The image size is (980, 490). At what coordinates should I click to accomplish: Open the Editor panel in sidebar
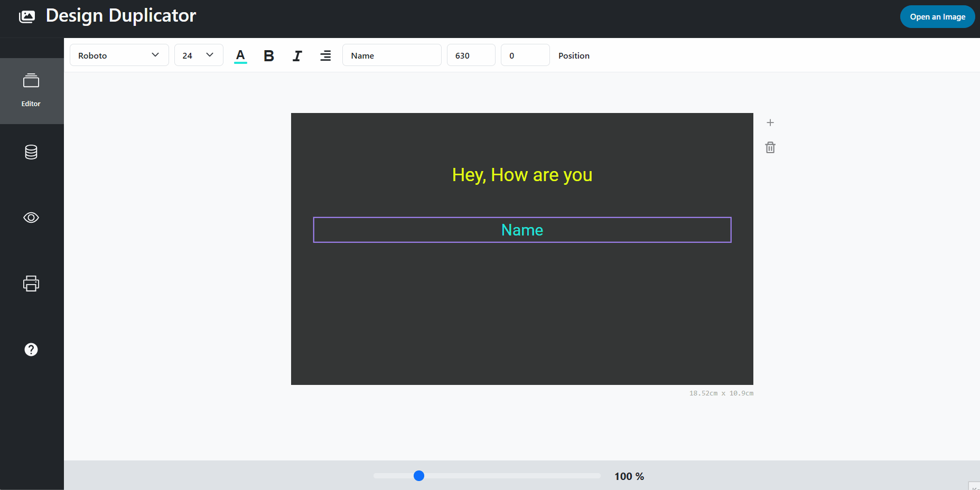tap(31, 90)
